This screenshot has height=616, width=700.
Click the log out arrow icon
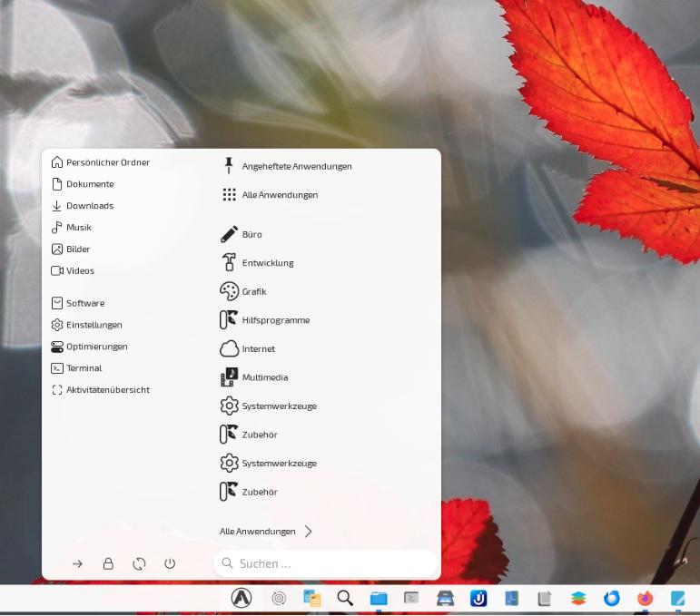[77, 563]
